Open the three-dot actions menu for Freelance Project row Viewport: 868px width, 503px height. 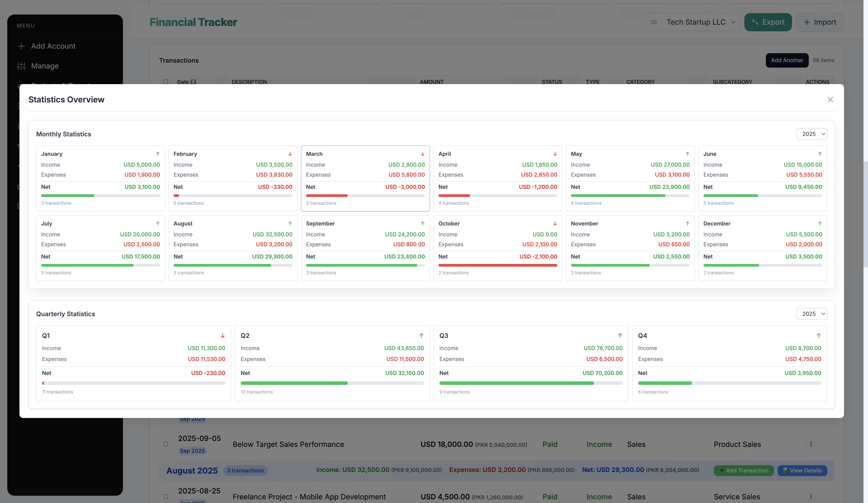[x=811, y=497]
